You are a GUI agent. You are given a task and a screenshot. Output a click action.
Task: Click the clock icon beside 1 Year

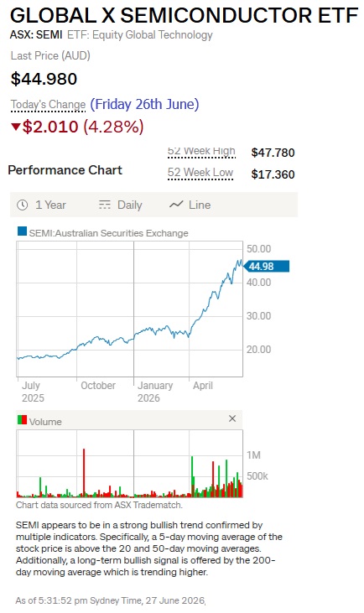pos(23,205)
